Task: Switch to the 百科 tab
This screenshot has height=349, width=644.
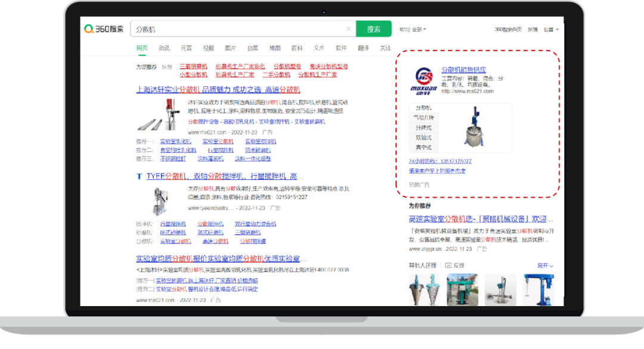Action: (x=297, y=48)
